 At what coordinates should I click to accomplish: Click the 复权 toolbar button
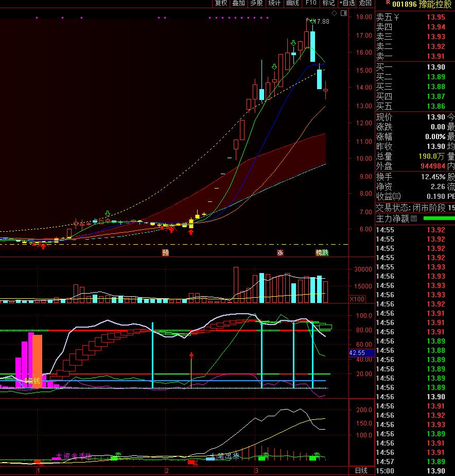tap(221, 3)
